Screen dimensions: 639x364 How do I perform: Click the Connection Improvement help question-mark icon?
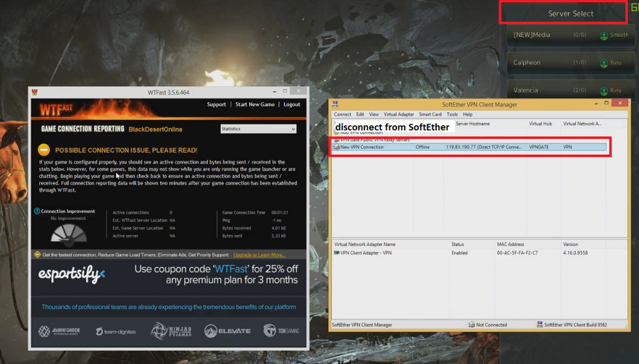point(37,211)
